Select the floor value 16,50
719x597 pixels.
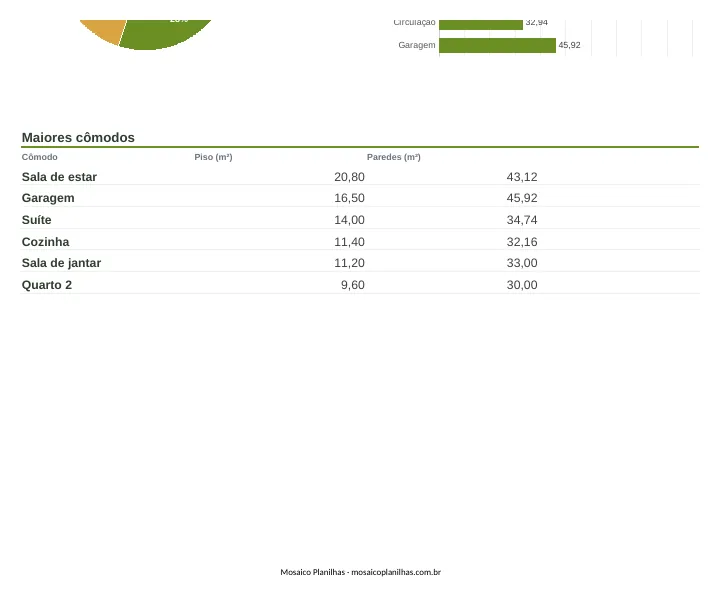point(349,198)
